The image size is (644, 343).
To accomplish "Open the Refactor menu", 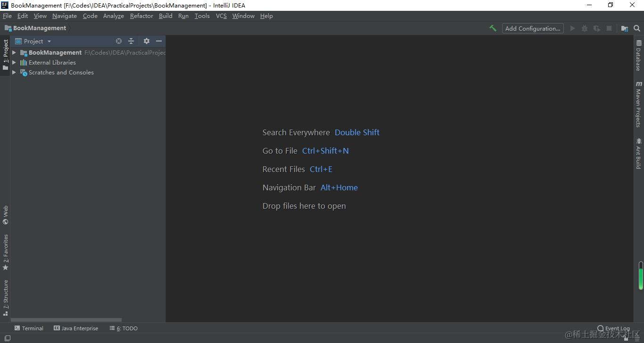I will coord(141,16).
